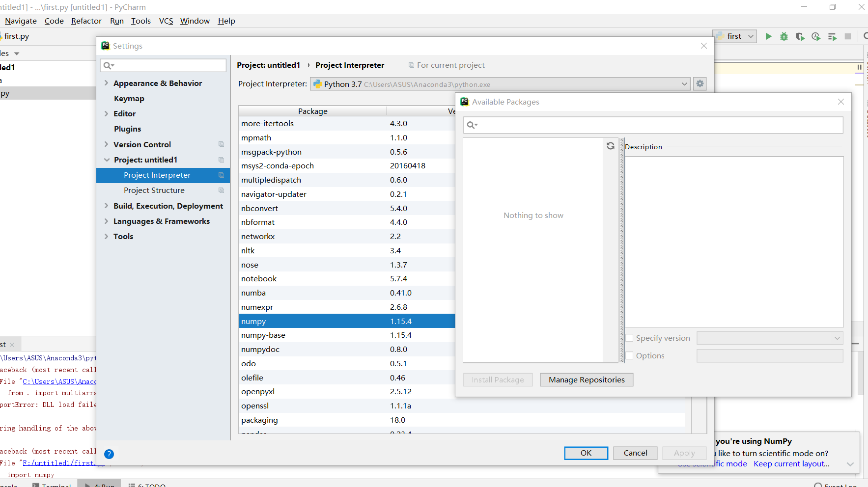Expand Build, Execution, Deployment section
Screen dimensions: 868x487
(x=106, y=206)
